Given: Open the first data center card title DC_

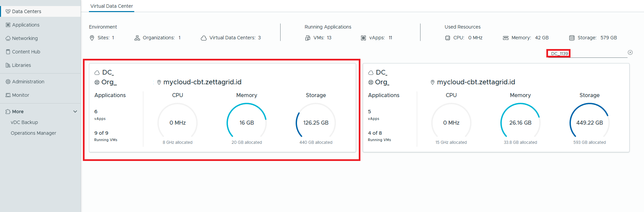Looking at the screenshot, I should pos(108,72).
